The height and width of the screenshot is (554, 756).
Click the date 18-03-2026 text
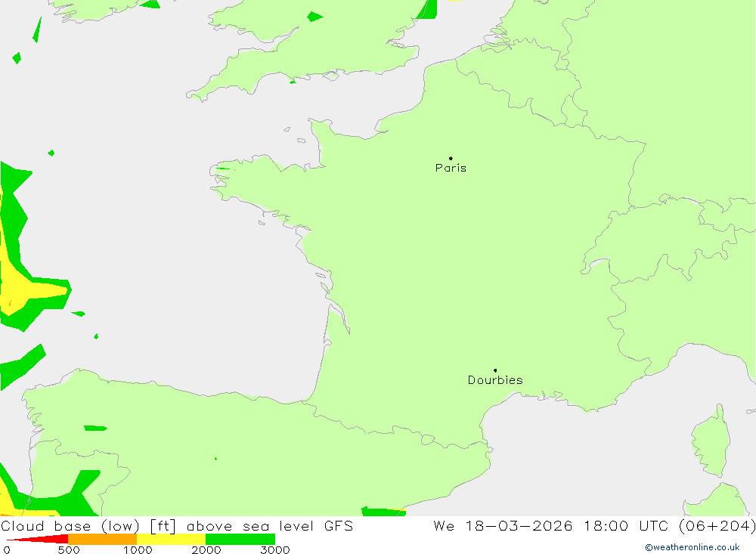tap(519, 525)
